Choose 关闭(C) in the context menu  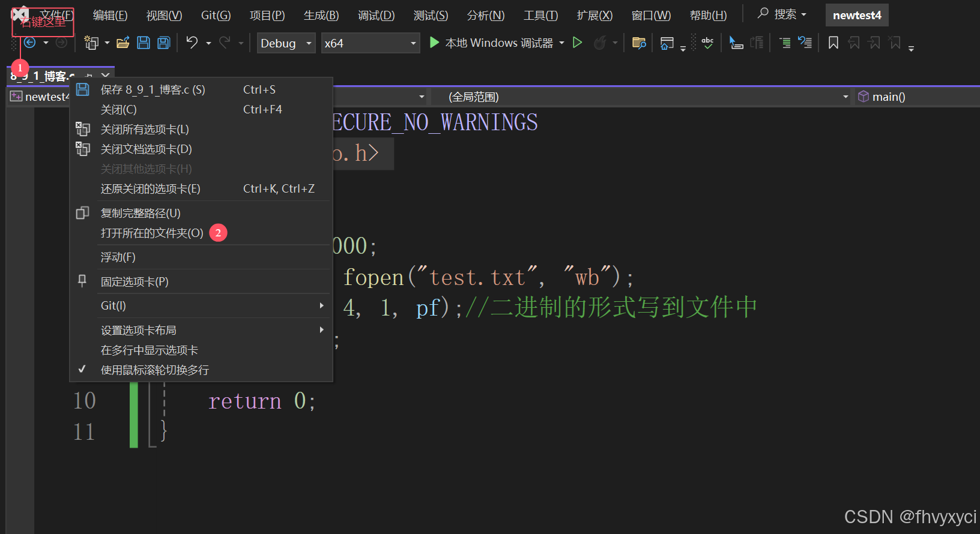(x=201, y=109)
